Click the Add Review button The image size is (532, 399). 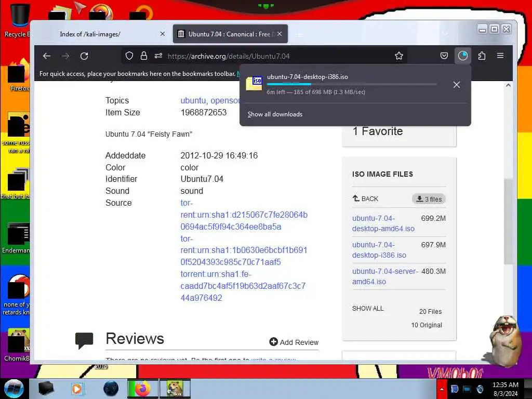click(294, 342)
